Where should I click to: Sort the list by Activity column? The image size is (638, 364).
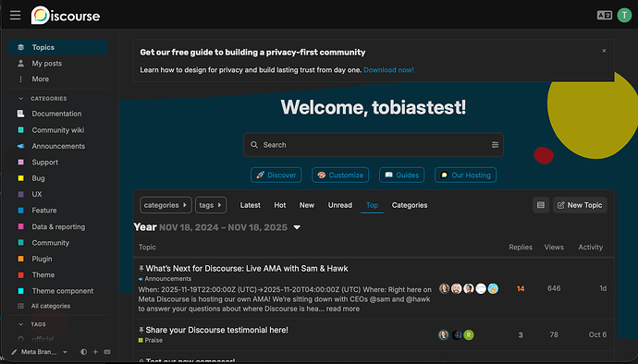click(x=591, y=248)
